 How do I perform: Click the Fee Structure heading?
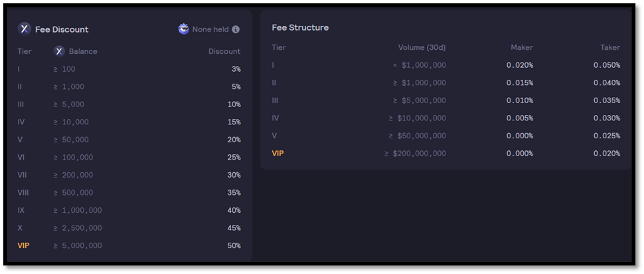(x=300, y=27)
